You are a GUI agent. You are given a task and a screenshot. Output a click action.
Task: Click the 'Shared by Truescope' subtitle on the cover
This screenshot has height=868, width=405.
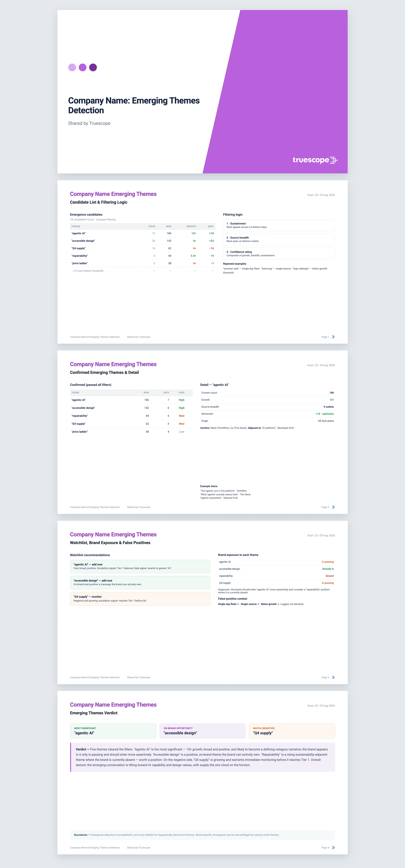(x=89, y=123)
